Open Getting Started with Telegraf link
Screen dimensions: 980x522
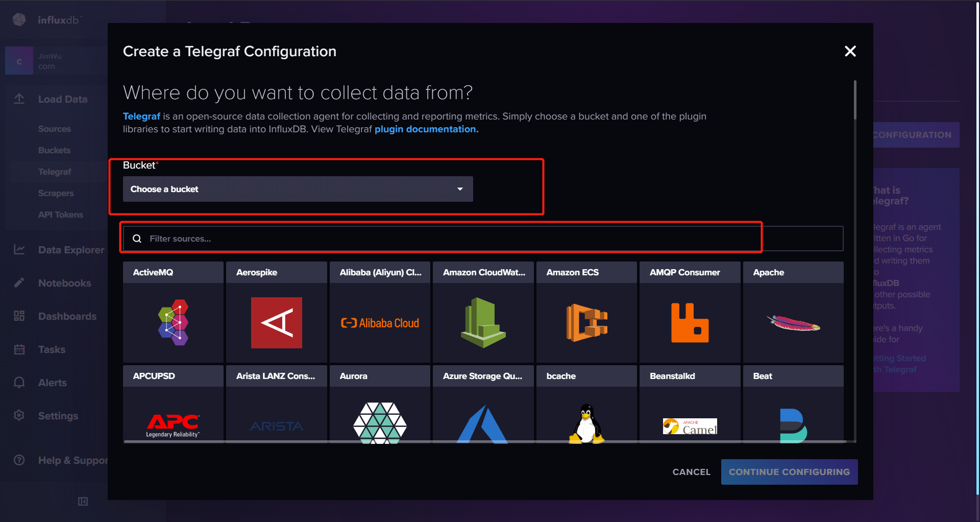[899, 364]
